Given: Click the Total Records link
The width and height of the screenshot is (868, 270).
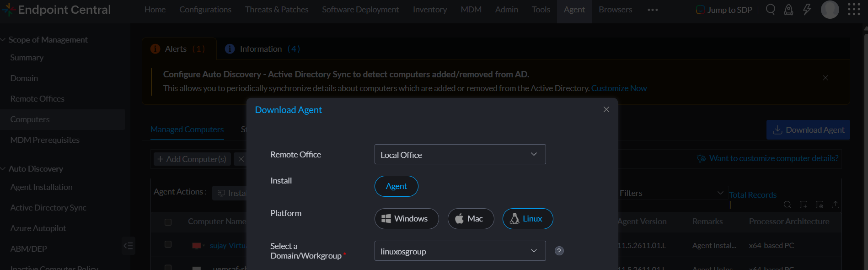Looking at the screenshot, I should point(753,195).
